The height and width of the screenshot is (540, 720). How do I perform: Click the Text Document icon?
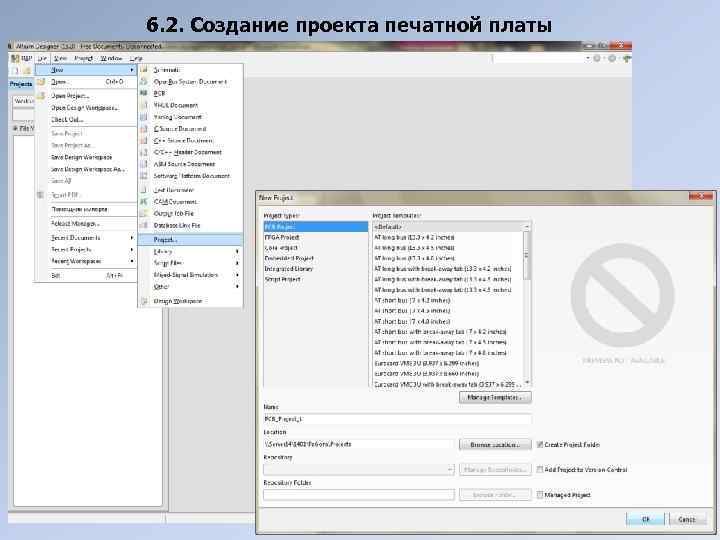click(144, 190)
